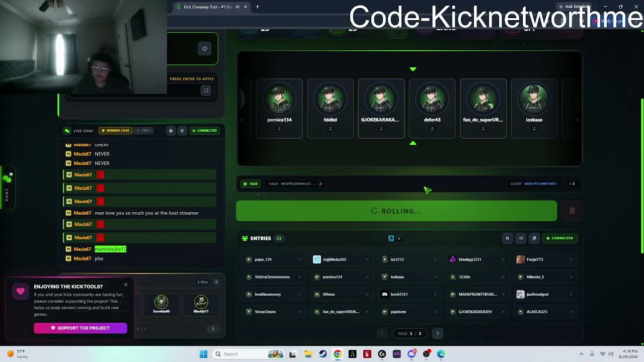Click the Fair shield badge
Viewport: 644px width, 362px height.
point(251,184)
